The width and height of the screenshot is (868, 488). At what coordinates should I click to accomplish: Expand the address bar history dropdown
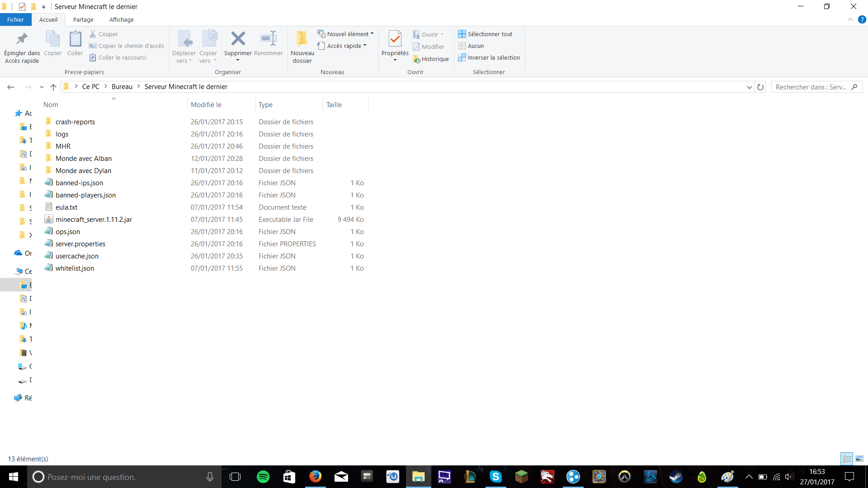point(749,87)
